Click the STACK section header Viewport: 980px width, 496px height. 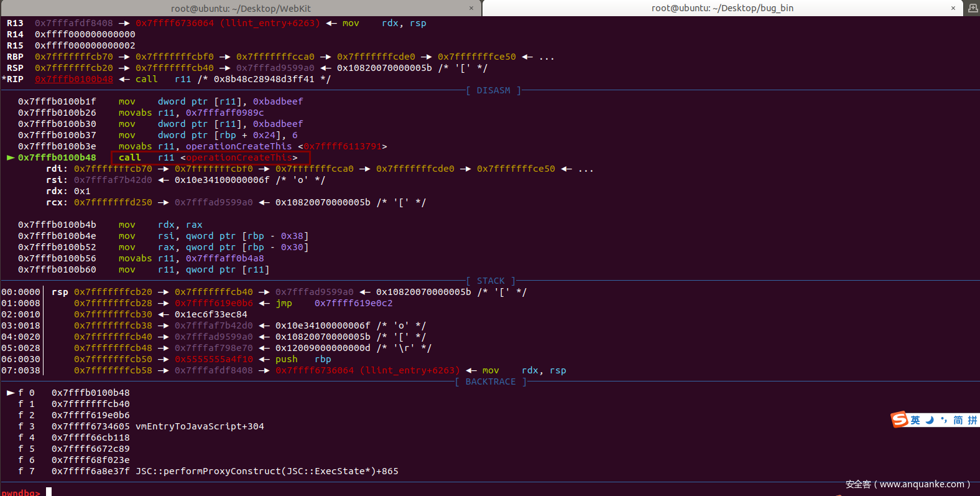[491, 281]
